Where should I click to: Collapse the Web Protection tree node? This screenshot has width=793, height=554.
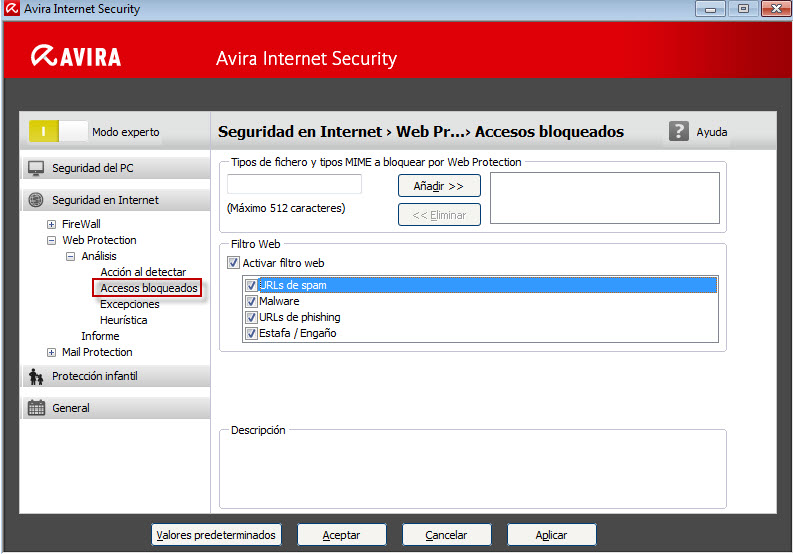[x=51, y=240]
